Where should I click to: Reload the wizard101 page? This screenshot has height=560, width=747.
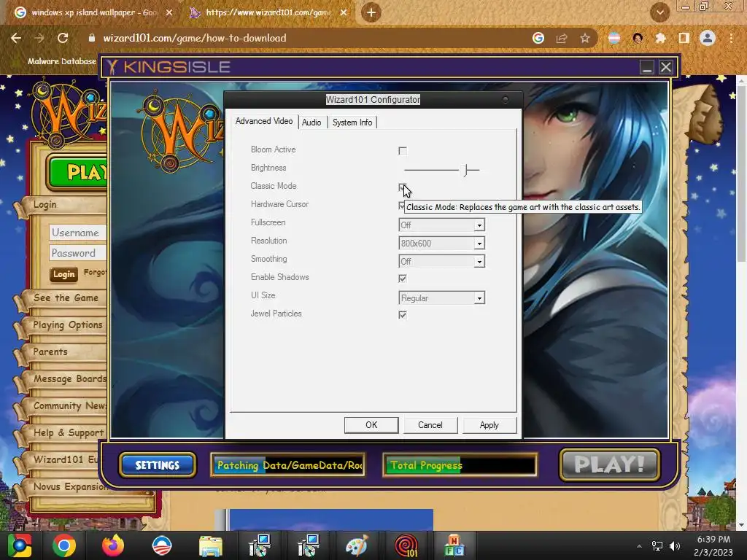(x=63, y=38)
